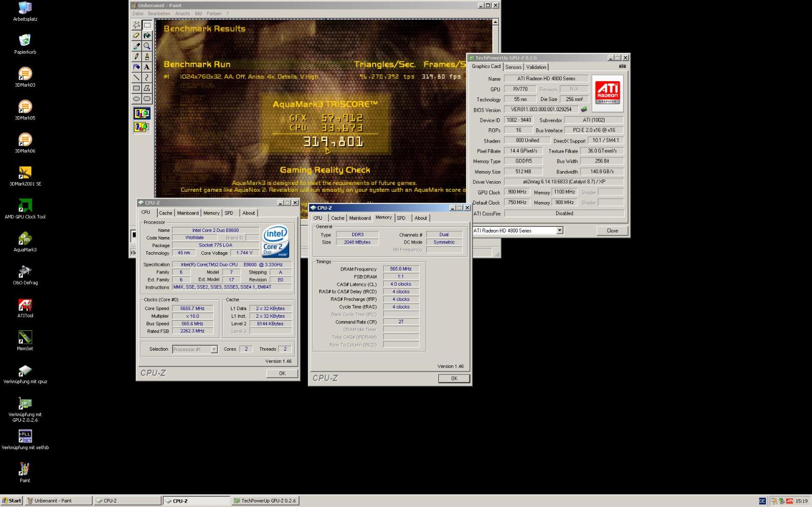Click the system clock showing 15:19
This screenshot has height=507, width=812.
click(801, 501)
